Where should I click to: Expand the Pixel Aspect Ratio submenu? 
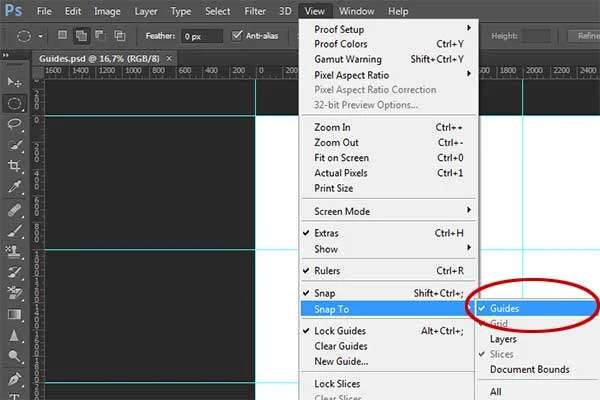coord(388,75)
